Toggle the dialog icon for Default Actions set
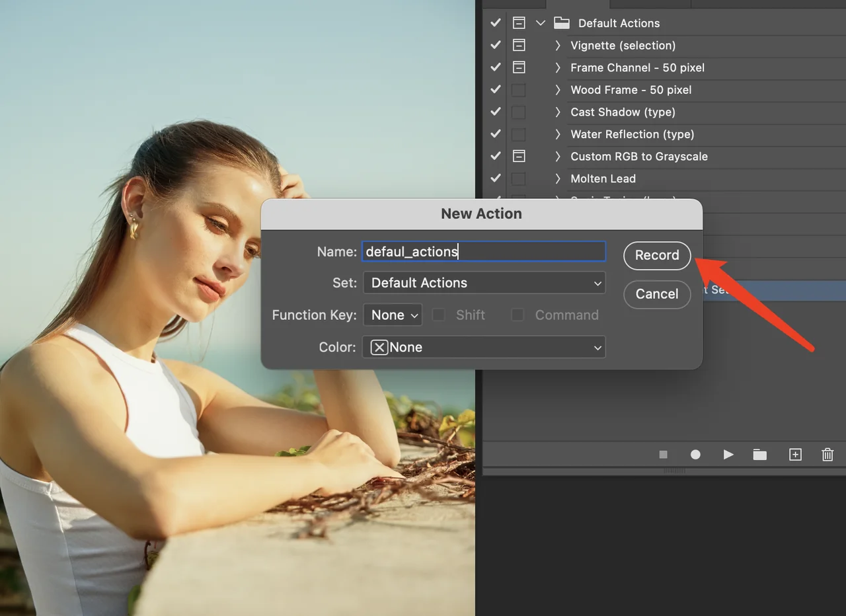 click(519, 23)
